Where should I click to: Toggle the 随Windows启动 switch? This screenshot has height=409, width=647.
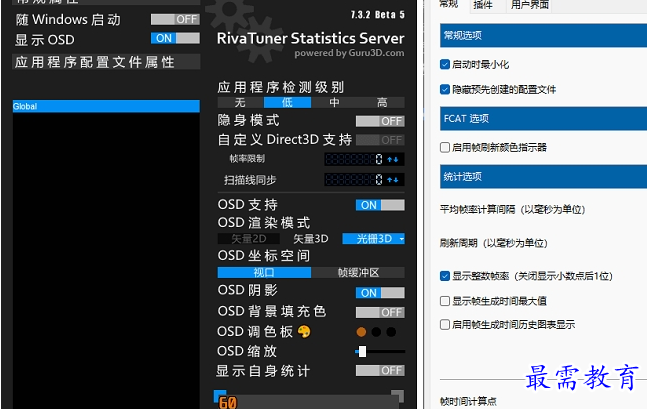point(175,19)
